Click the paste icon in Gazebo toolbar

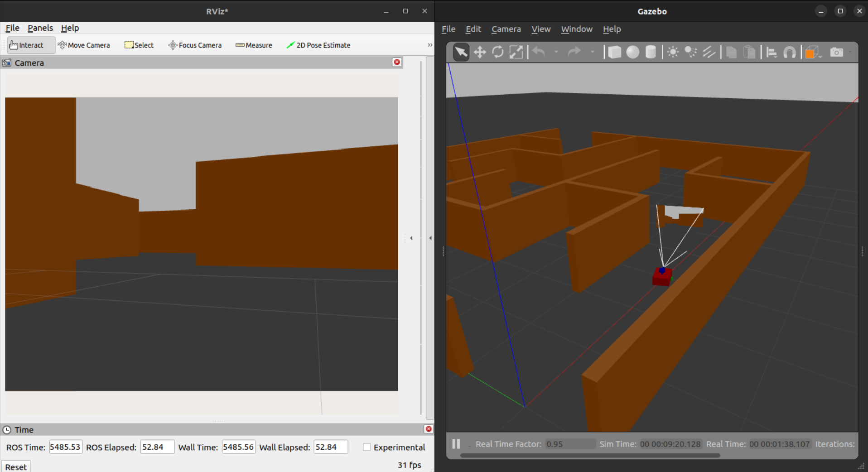[749, 52]
